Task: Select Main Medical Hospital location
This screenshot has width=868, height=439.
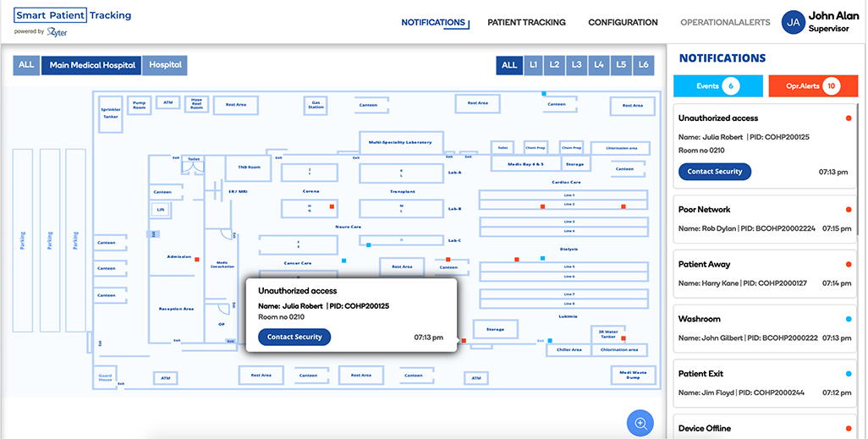Action: (x=92, y=65)
